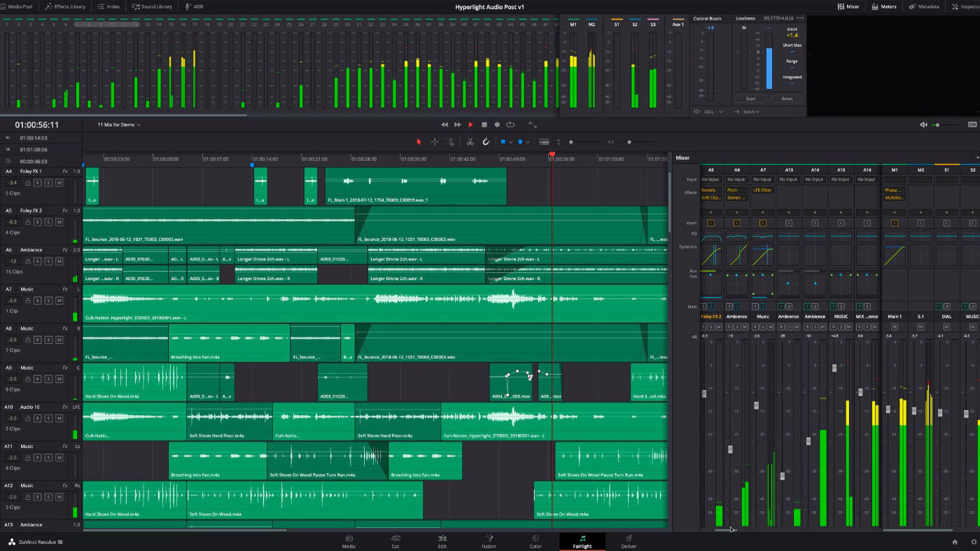Open the Pitch effect on channel A6
This screenshot has height=551, width=980.
point(737,190)
